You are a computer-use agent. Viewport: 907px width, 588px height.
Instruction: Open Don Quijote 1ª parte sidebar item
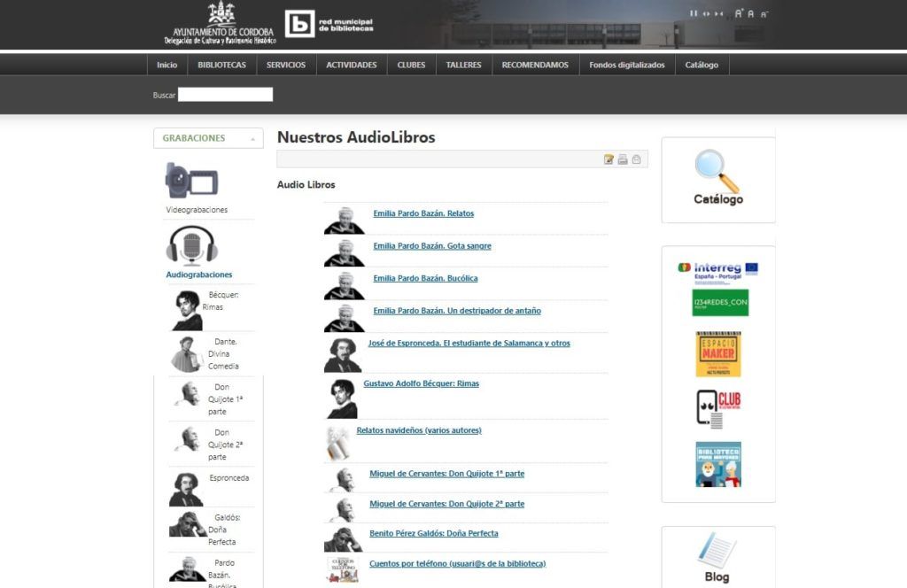point(225,399)
